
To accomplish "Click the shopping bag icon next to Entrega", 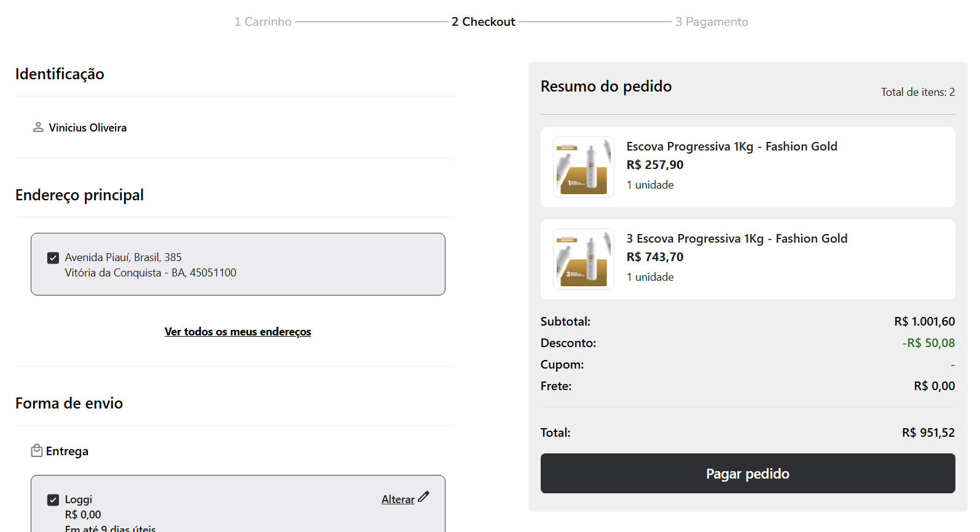I will (37, 451).
